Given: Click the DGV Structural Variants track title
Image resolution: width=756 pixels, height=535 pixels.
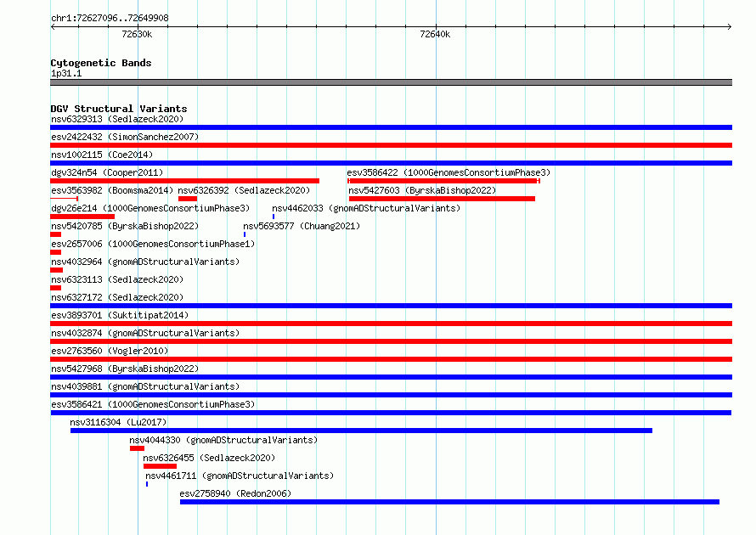Looking at the screenshot, I should (x=119, y=109).
